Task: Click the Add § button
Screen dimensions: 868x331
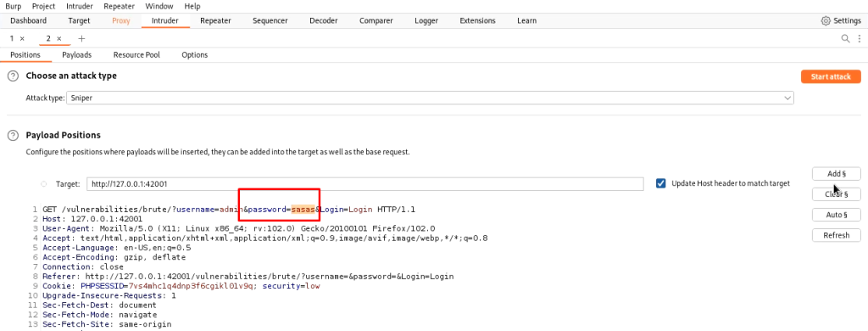Action: pyautogui.click(x=836, y=173)
